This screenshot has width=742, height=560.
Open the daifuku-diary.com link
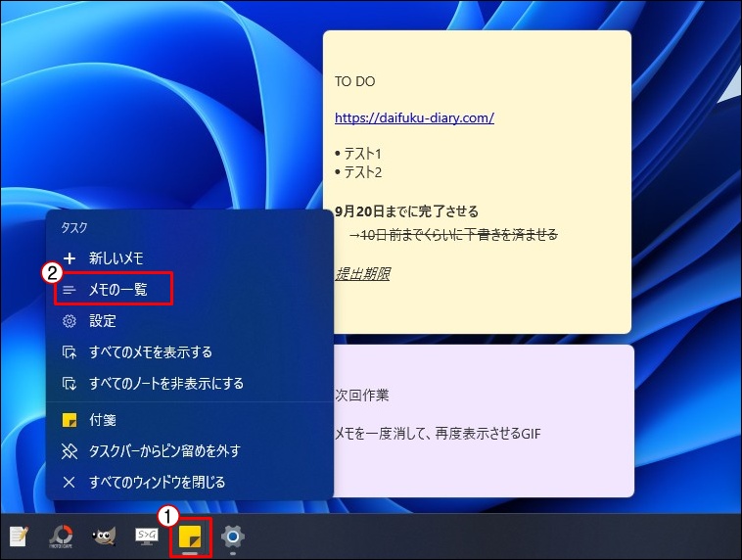(x=414, y=117)
